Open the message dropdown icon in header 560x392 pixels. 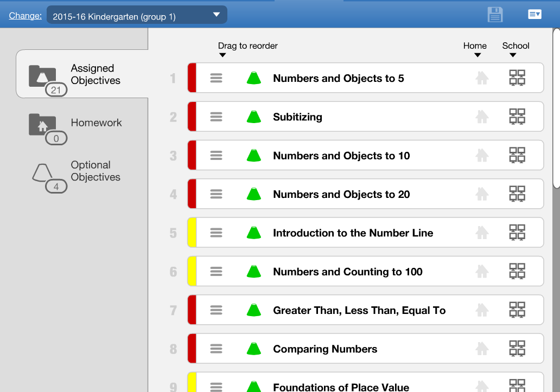tap(534, 15)
